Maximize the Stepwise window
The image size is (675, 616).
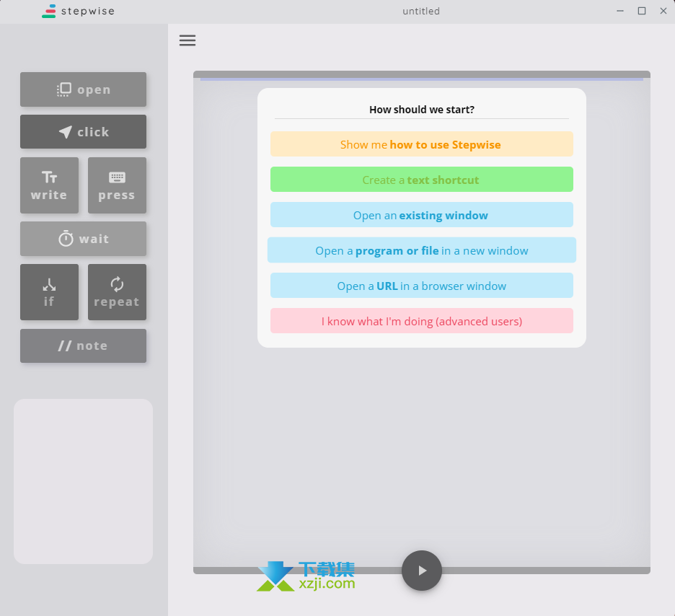pyautogui.click(x=641, y=11)
